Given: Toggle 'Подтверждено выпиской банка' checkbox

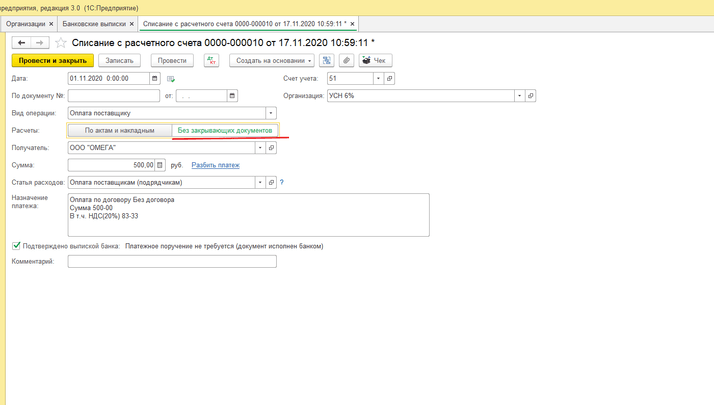Looking at the screenshot, I should coord(16,245).
